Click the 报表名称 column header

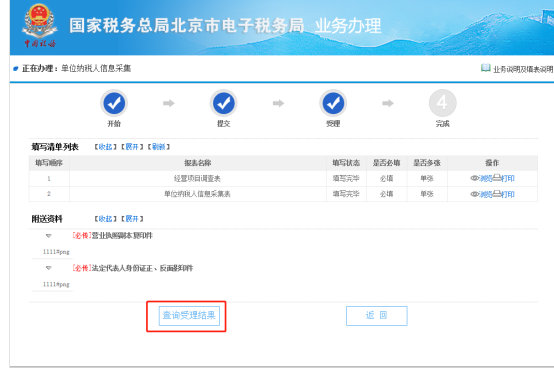click(198, 163)
